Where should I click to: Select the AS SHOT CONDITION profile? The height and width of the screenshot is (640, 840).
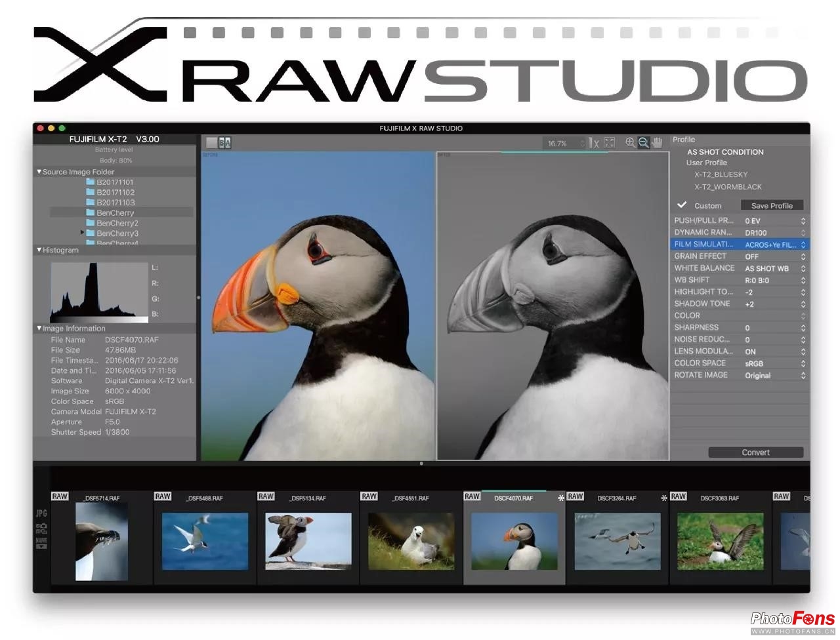coord(725,151)
